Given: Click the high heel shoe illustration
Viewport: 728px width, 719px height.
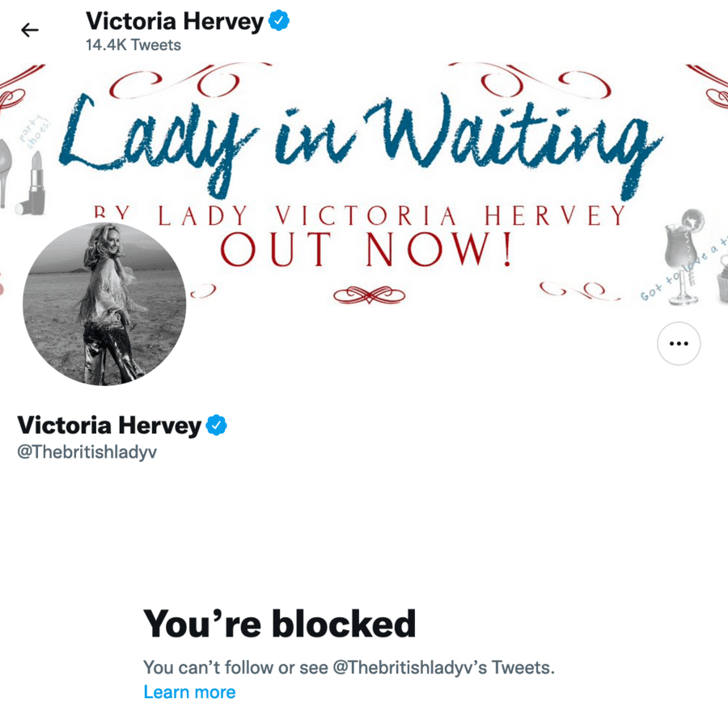Looking at the screenshot, I should pyautogui.click(x=5, y=172).
